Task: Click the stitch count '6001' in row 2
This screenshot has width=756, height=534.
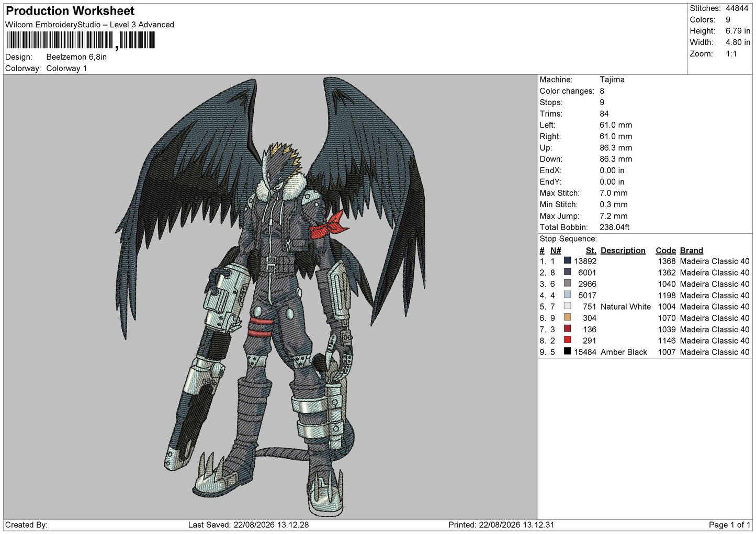Action: point(587,273)
